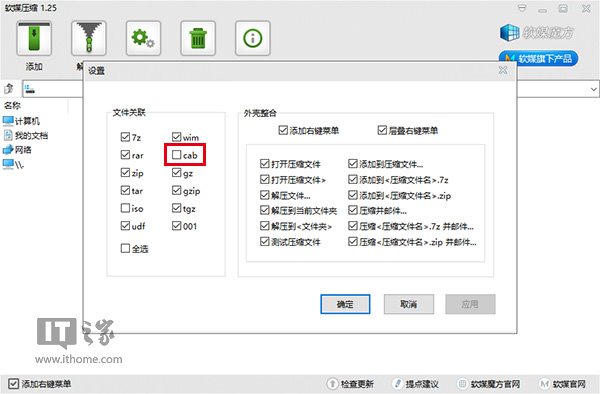Toggle the 解压文件... checkbox
600x394 pixels.
pos(264,195)
